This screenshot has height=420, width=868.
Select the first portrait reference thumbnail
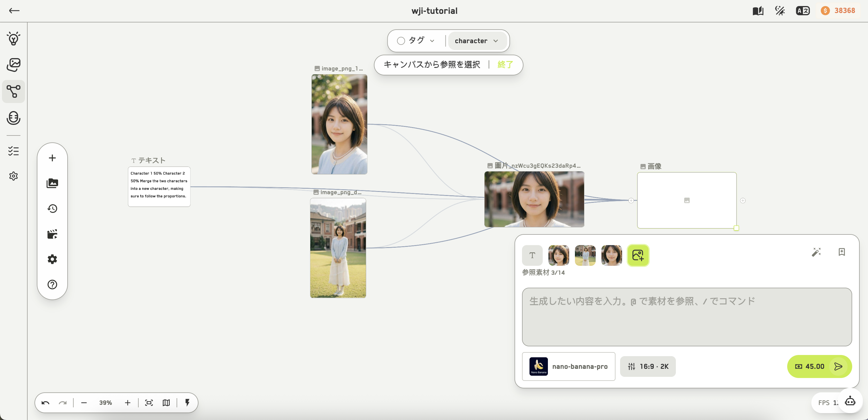pos(559,255)
